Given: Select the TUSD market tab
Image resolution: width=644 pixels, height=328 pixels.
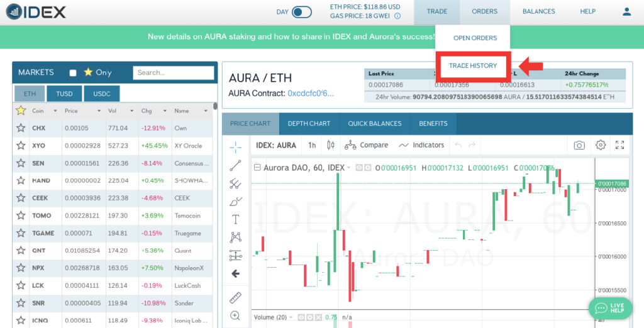Looking at the screenshot, I should (65, 94).
